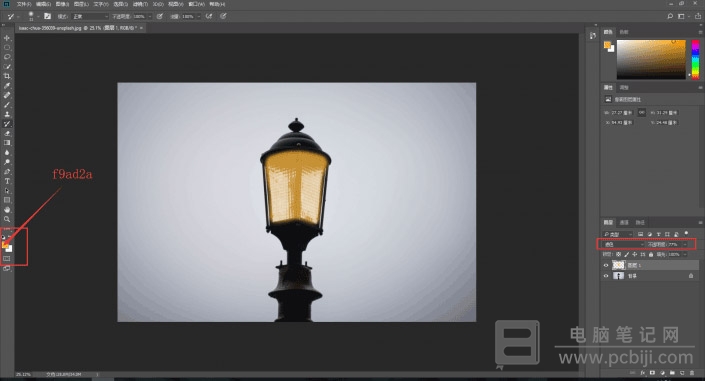Toggle shape layer filter icon
705x381 pixels.
coord(667,234)
